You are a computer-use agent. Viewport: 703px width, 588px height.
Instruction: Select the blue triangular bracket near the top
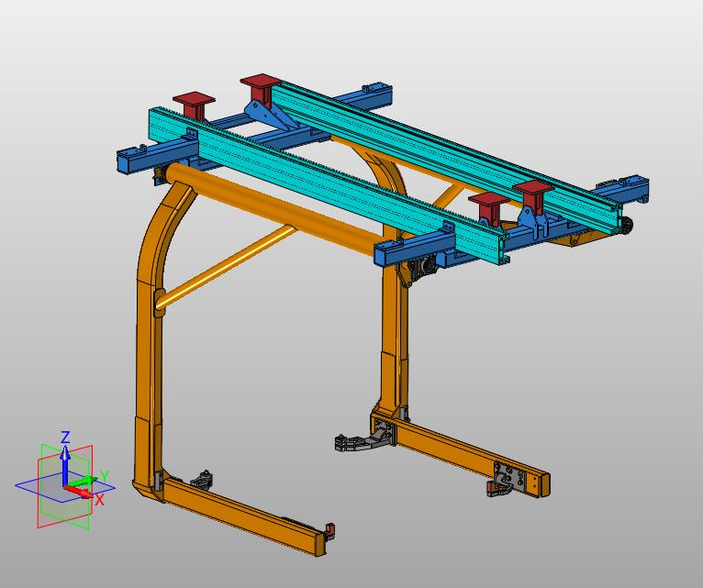(269, 116)
